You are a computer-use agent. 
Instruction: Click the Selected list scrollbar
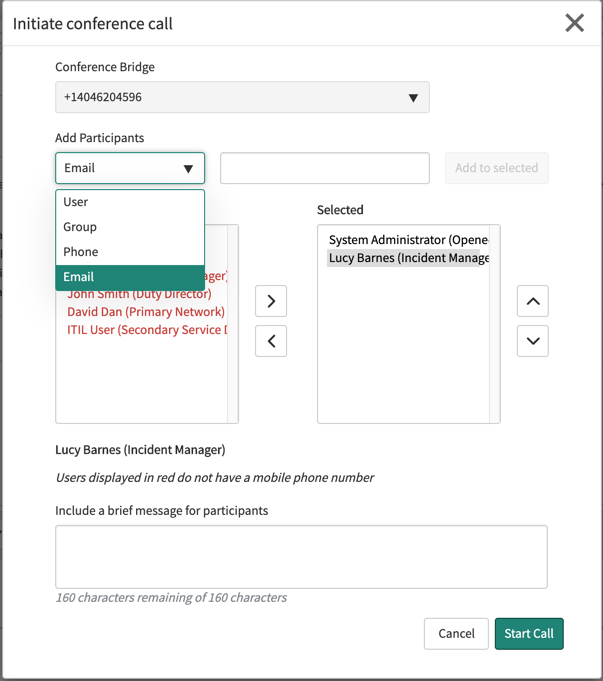(x=495, y=324)
